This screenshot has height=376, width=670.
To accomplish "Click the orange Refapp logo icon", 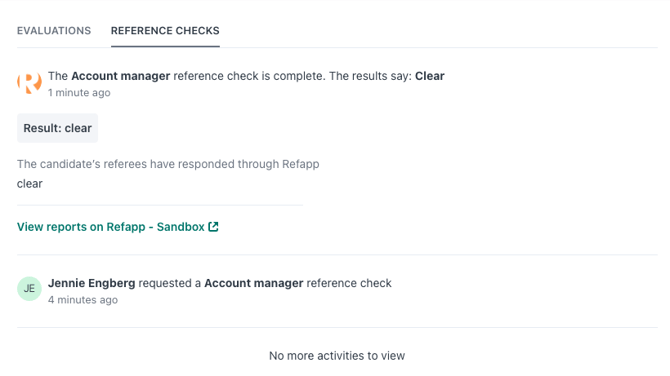I will [29, 82].
